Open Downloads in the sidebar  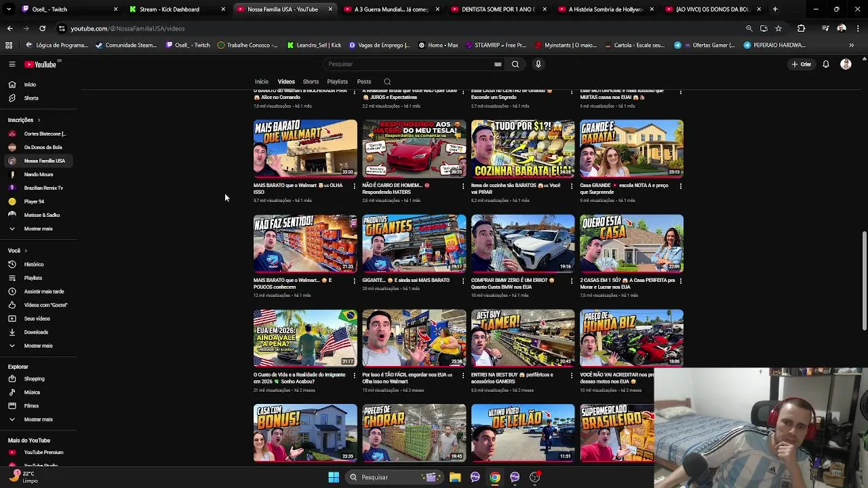(x=39, y=332)
